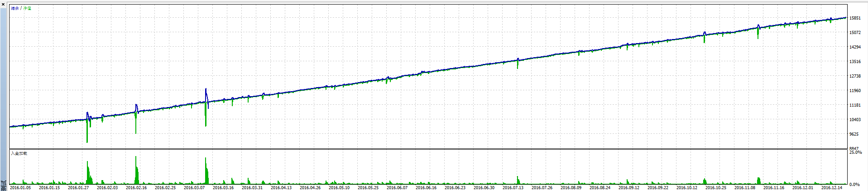Click the 13516 value on the price axis
Image resolution: width=868 pixels, height=191 pixels.
855,62
